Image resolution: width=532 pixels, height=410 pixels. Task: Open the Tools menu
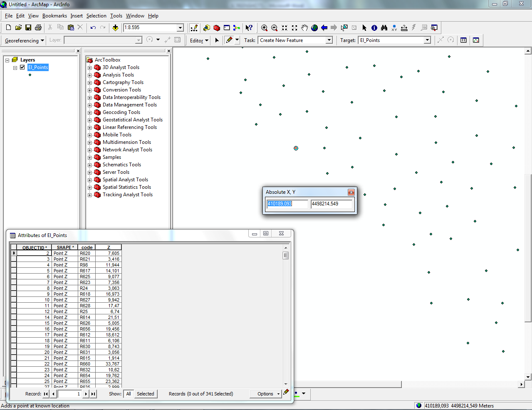pos(116,16)
